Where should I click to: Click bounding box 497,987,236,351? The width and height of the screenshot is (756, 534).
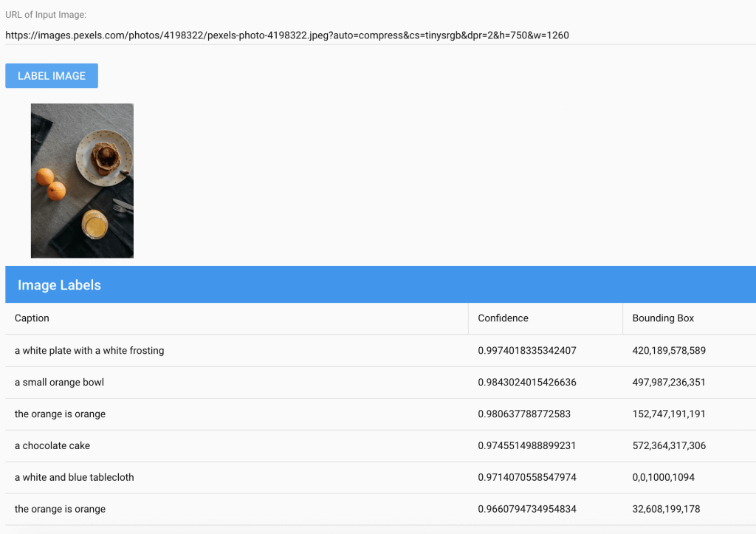[x=669, y=382]
